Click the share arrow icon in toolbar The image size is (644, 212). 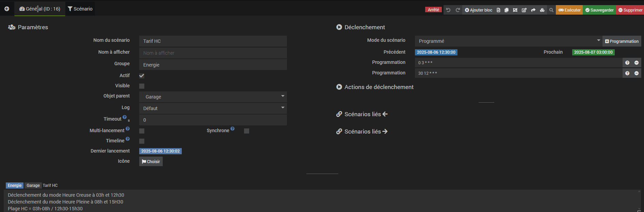pyautogui.click(x=533, y=10)
